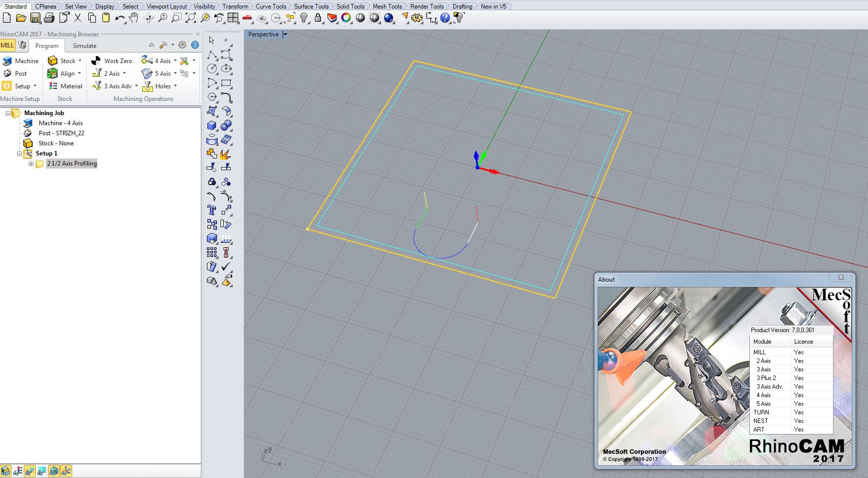Click the Zoom Extents toolbar icon

point(191,18)
